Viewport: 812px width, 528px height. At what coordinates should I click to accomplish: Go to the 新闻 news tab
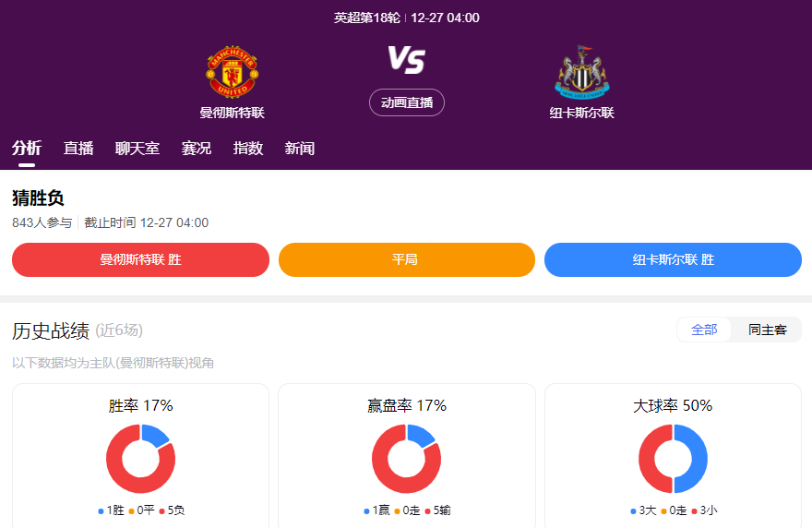pyautogui.click(x=300, y=148)
